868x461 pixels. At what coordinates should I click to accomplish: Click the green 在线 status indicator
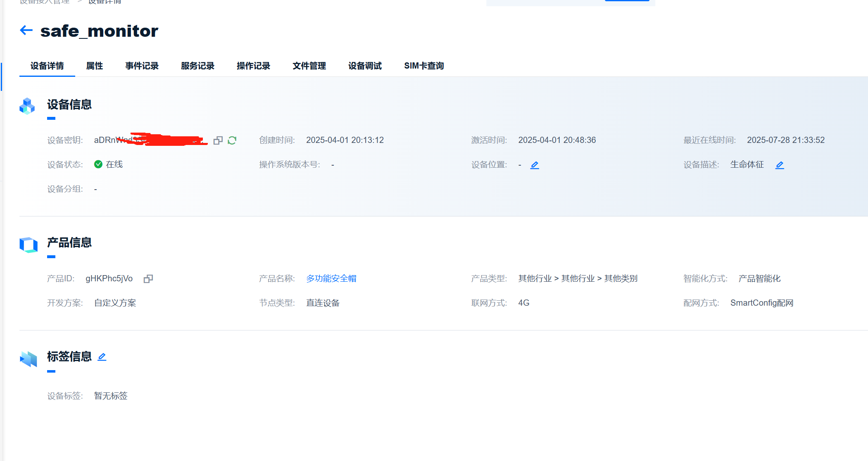pyautogui.click(x=98, y=164)
